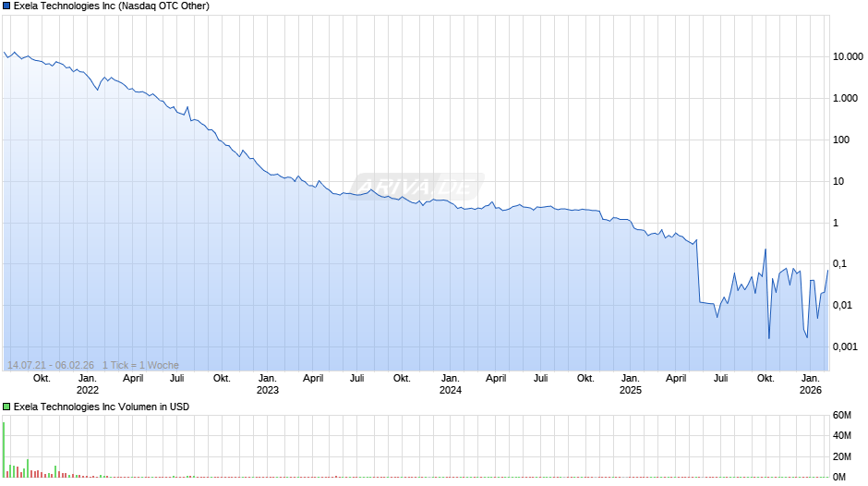Click the '40M' volume axis label
The image size is (868, 486).
point(842,435)
